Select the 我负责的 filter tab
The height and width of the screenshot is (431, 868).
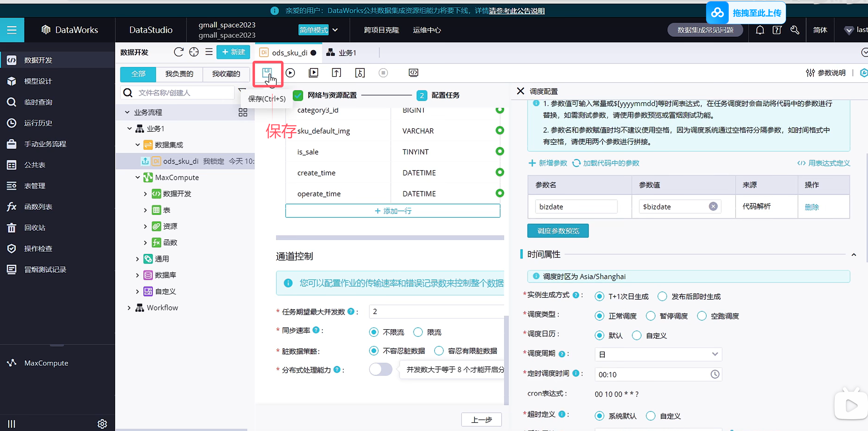tap(179, 74)
